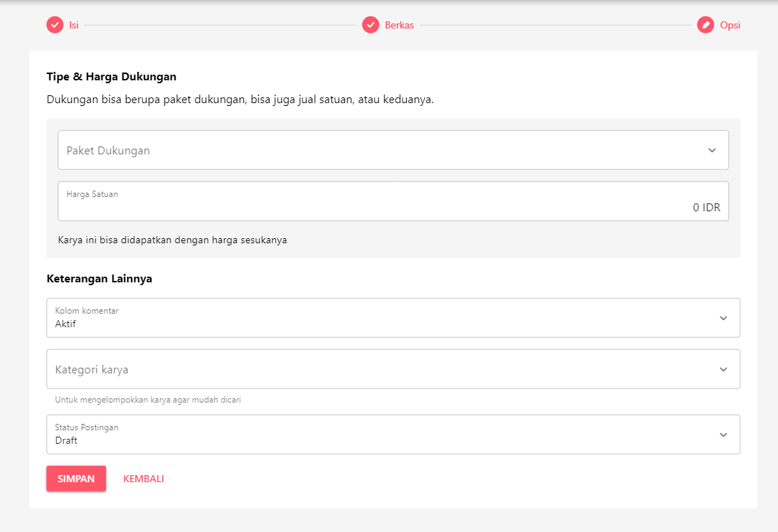Click the Berkas step checkmark icon

(x=371, y=25)
